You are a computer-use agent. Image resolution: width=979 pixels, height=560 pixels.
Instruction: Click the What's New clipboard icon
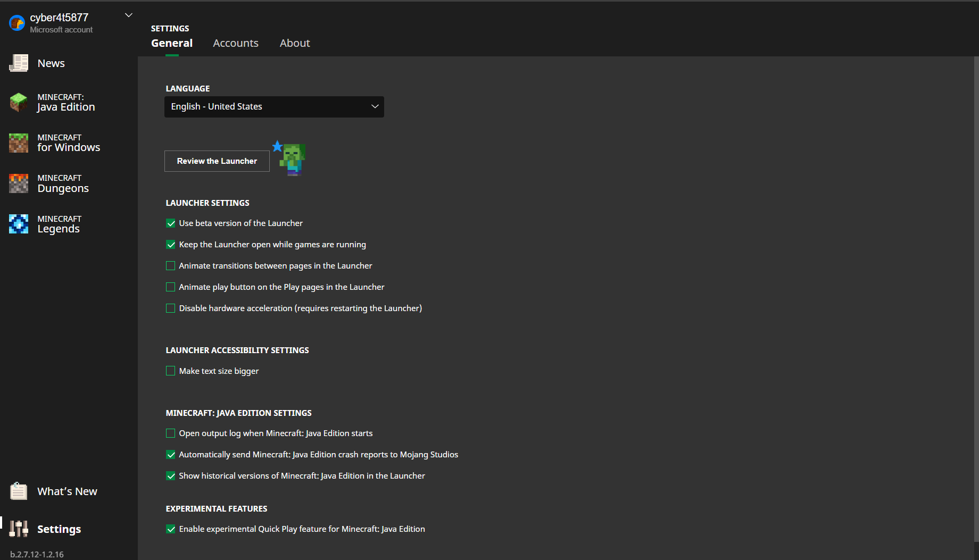(x=19, y=491)
